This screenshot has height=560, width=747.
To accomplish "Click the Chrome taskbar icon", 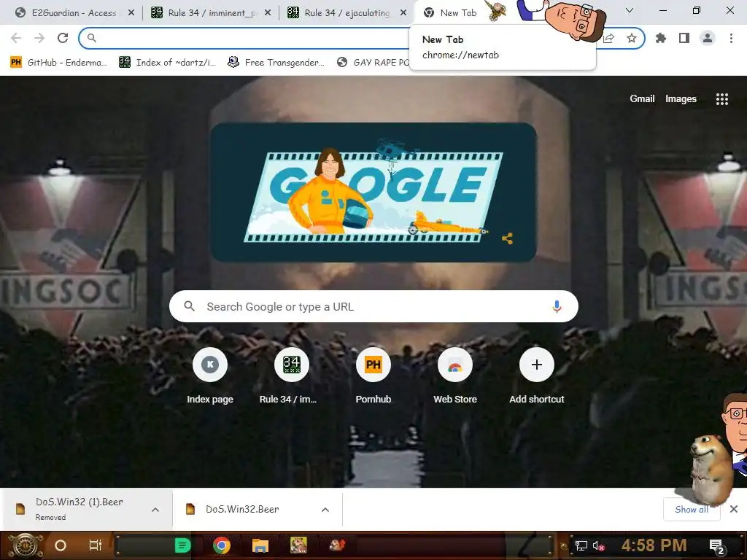I will pyautogui.click(x=222, y=545).
